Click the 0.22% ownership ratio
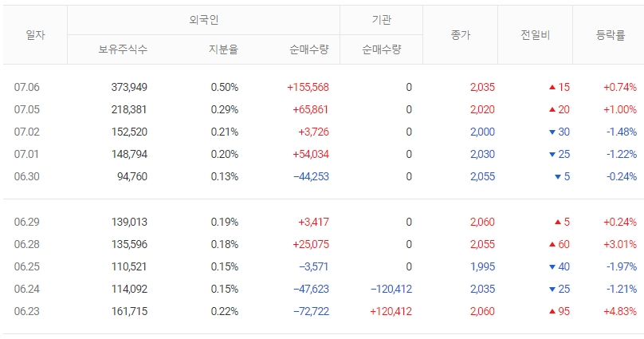644x339 pixels. point(224,311)
